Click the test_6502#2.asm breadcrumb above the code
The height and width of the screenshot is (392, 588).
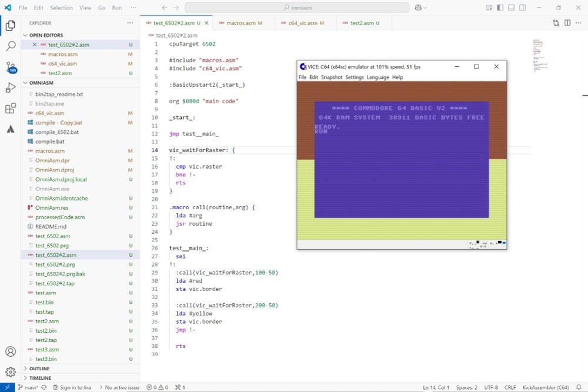click(176, 35)
